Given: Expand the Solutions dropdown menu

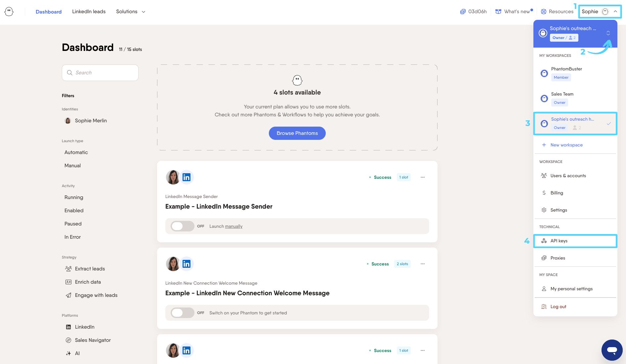Looking at the screenshot, I should (131, 12).
